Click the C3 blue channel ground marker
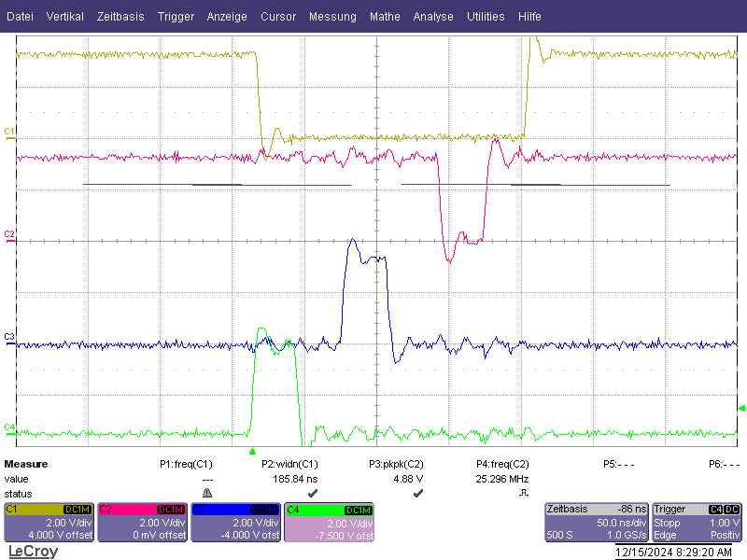The width and height of the screenshot is (747, 560). coord(9,339)
